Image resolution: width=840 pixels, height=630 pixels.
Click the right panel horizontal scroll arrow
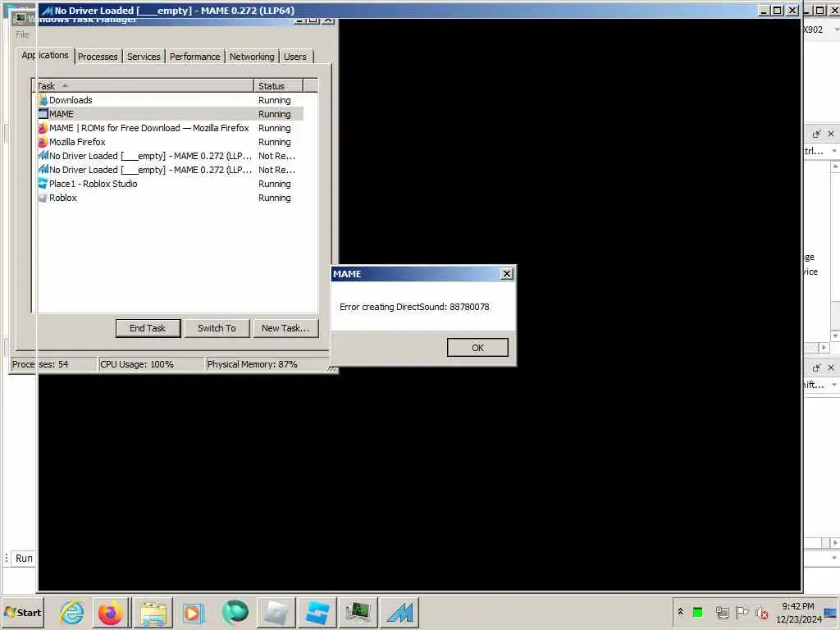(x=823, y=348)
